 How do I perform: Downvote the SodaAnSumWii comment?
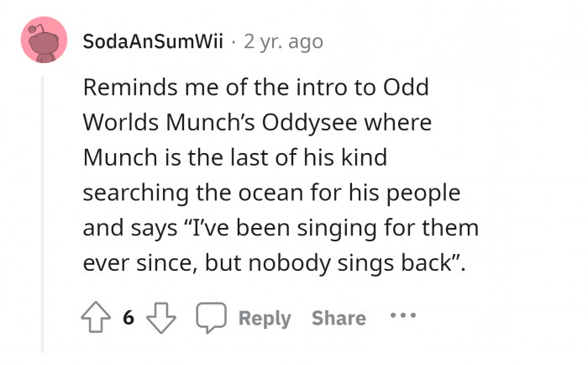[x=159, y=318]
